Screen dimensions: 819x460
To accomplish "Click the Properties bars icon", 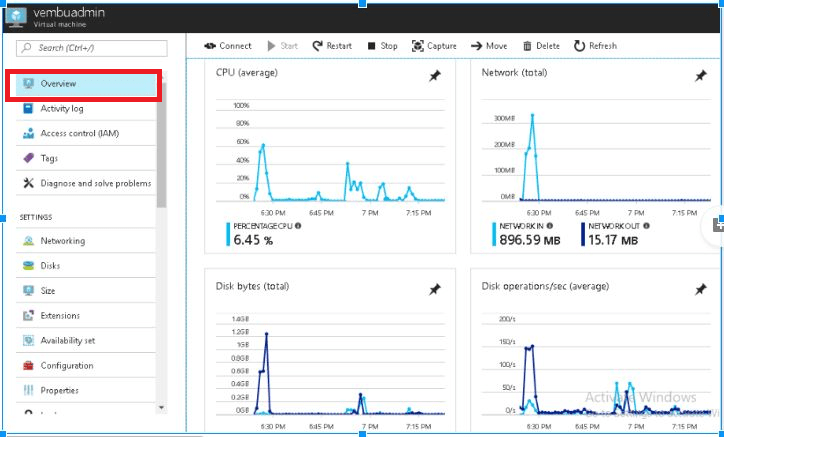I will tap(28, 391).
